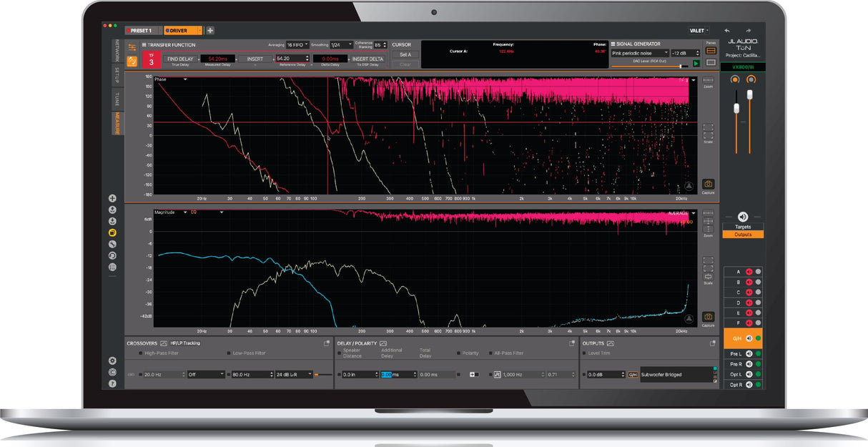This screenshot has width=868, height=447.
Task: Click the Capture camera icon below the phase graph
Action: [707, 183]
